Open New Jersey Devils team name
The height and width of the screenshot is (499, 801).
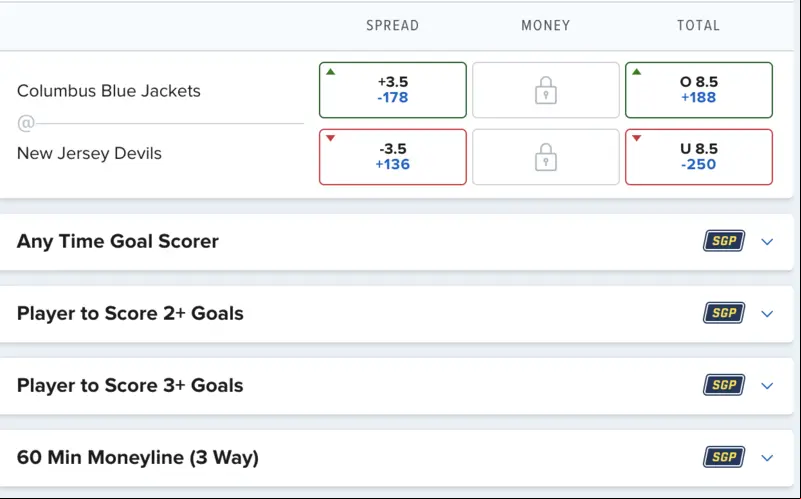89,153
